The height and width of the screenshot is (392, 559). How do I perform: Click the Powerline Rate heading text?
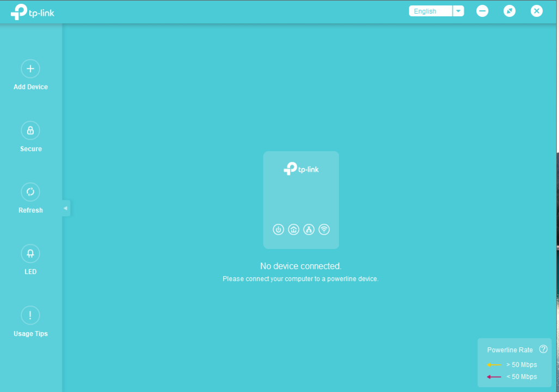(x=510, y=350)
